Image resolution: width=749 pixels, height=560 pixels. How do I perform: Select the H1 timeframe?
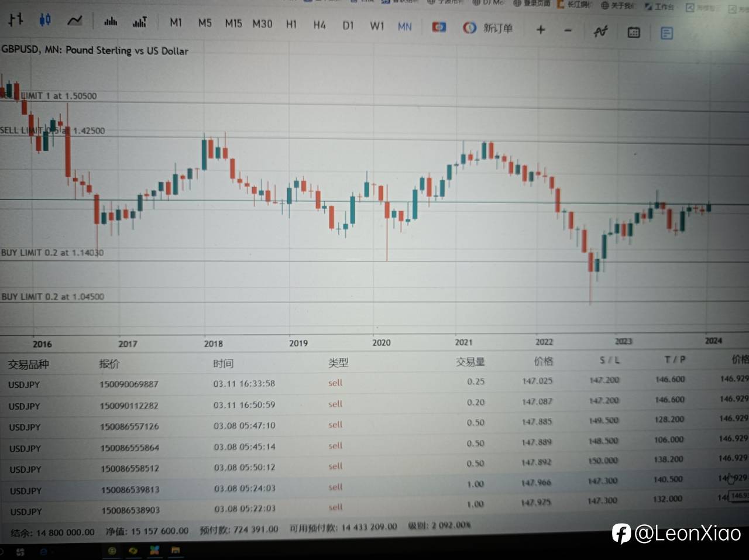pos(291,25)
